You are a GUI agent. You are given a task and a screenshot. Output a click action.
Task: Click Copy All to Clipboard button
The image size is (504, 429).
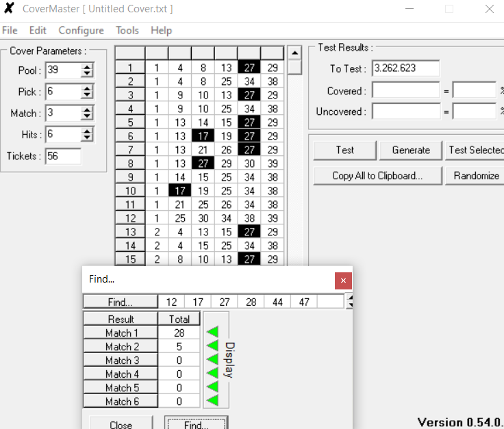pyautogui.click(x=378, y=176)
